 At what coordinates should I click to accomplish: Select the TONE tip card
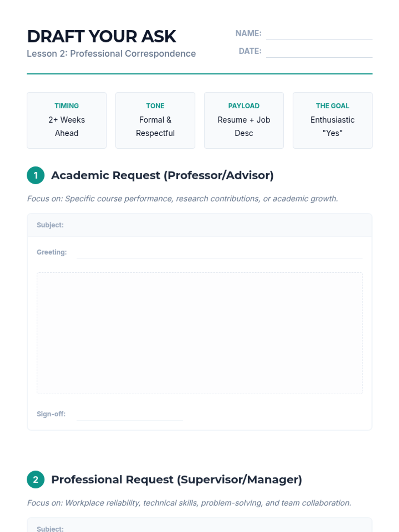pos(155,120)
